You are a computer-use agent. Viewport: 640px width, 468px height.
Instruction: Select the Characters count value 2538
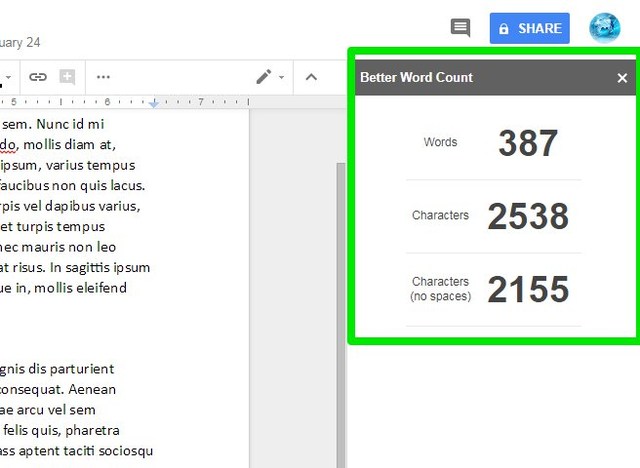point(527,216)
